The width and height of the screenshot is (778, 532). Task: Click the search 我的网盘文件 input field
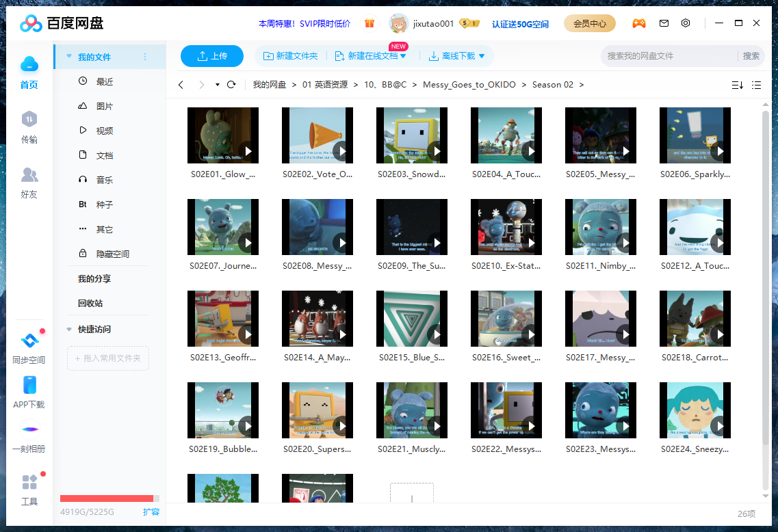point(669,56)
